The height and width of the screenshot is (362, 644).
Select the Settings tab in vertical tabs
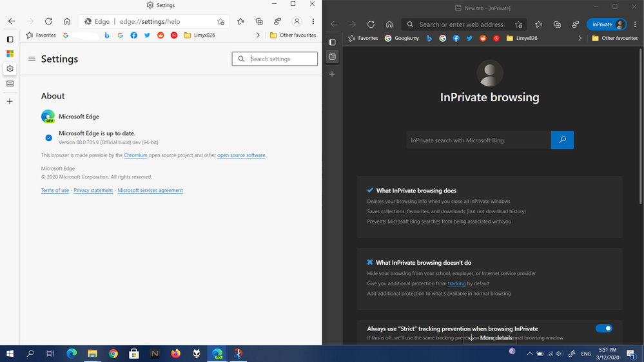pyautogui.click(x=10, y=69)
